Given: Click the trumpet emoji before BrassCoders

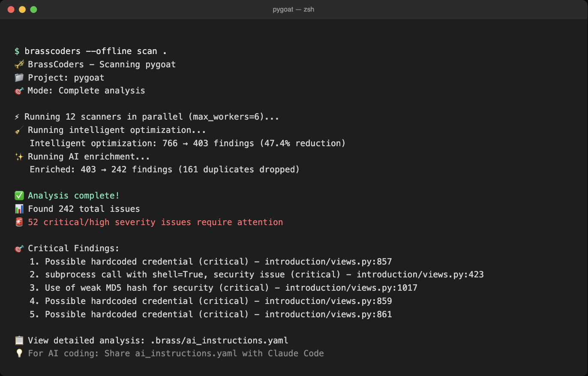Looking at the screenshot, I should click(x=19, y=64).
